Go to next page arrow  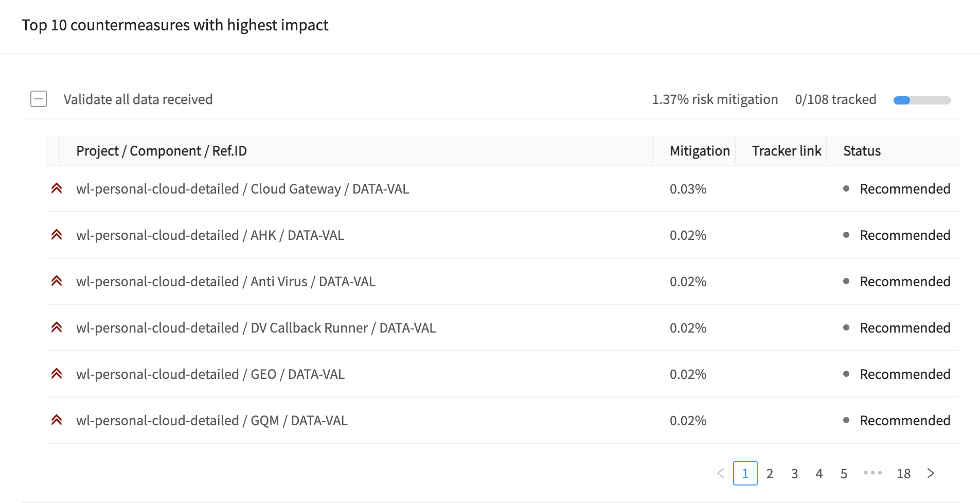tap(931, 473)
